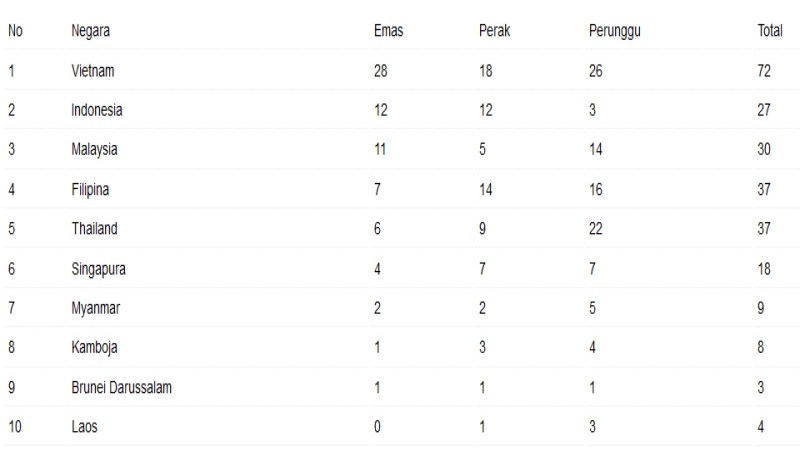Click the Perak column header
Image resolution: width=800 pixels, height=450 pixels.
[x=495, y=31]
